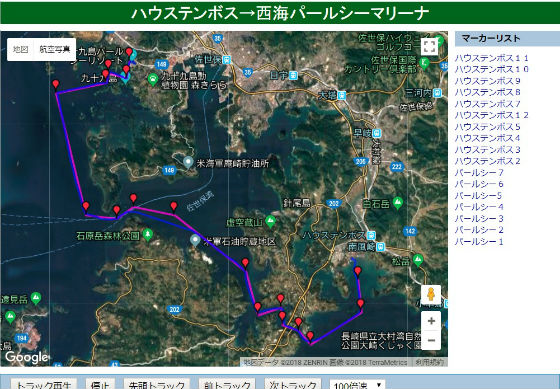560x389 pixels.
Task: Open ハウステンボス５ marker link
Action: pos(488,126)
